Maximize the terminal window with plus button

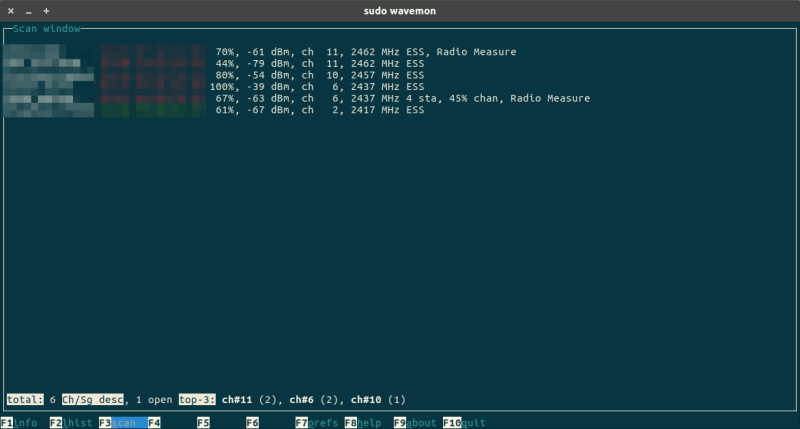pos(46,10)
